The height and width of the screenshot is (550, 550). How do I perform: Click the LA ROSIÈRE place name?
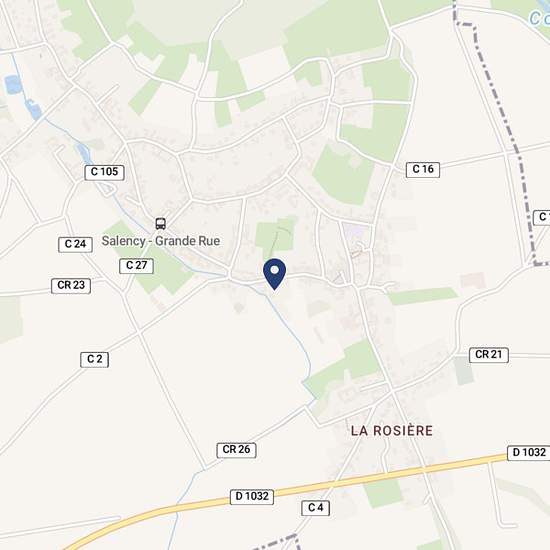point(392,431)
